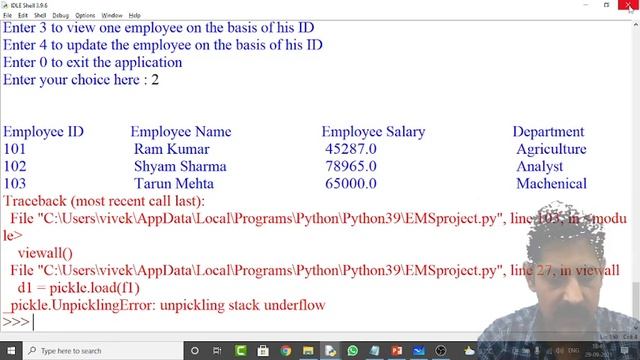Viewport: 640px width, 360px height.
Task: Open the Help menu
Action: click(x=134, y=16)
